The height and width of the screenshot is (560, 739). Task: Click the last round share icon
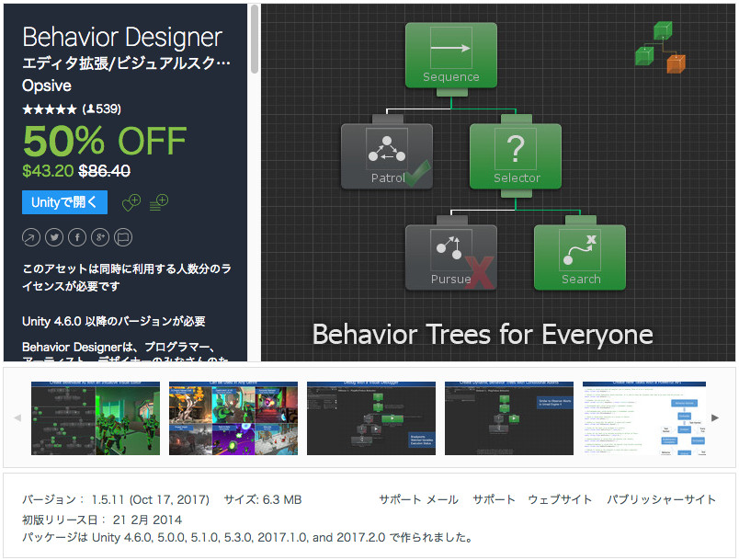(123, 237)
